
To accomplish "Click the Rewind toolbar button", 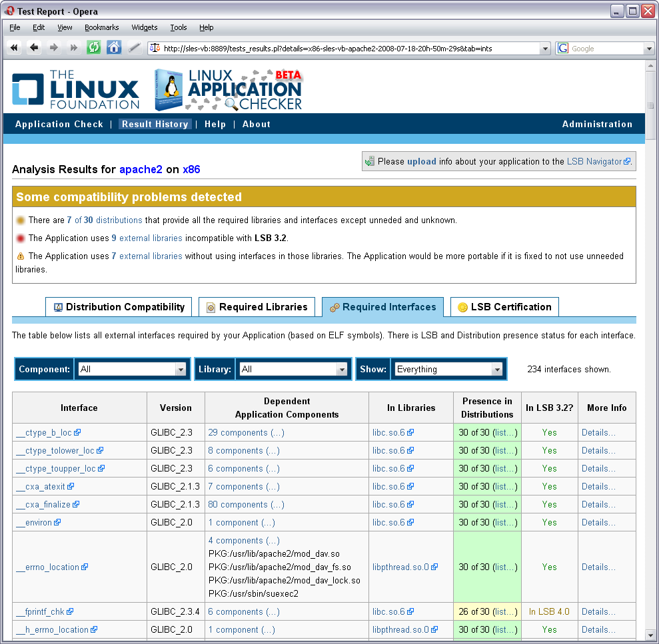I will coord(14,48).
